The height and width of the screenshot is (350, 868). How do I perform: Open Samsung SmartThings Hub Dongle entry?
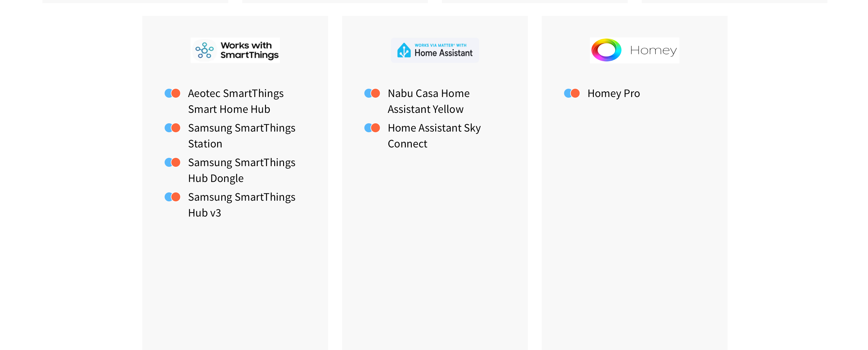pyautogui.click(x=242, y=170)
